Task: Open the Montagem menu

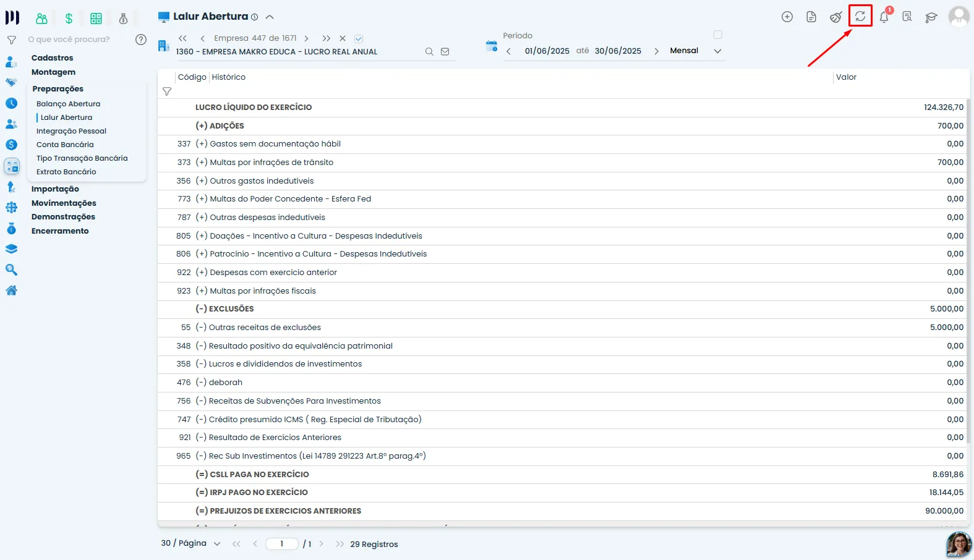Action: point(54,72)
